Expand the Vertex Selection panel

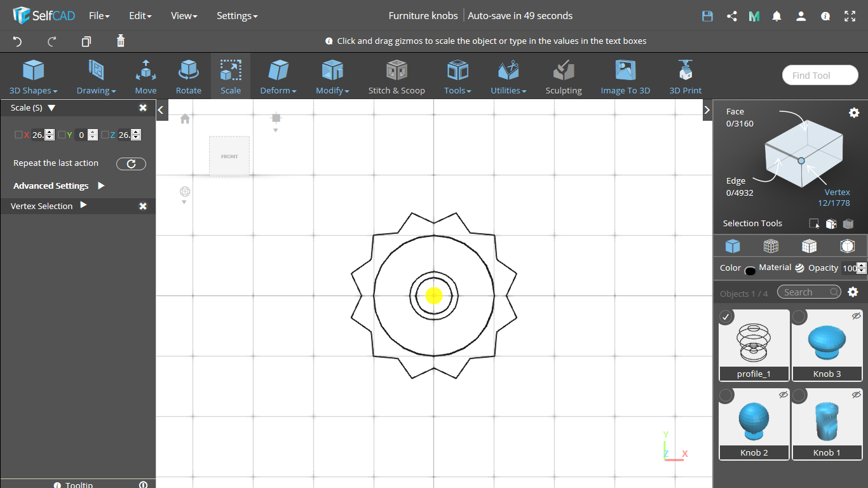[x=83, y=205]
